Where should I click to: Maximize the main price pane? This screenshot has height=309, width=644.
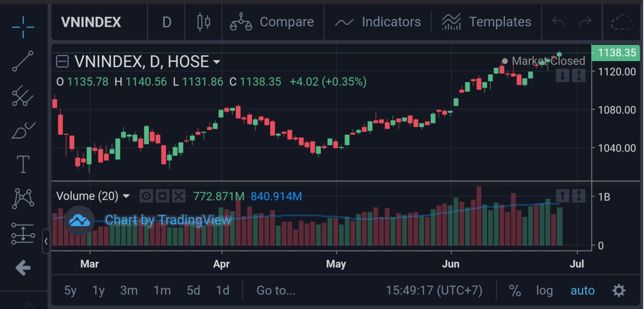point(578,75)
